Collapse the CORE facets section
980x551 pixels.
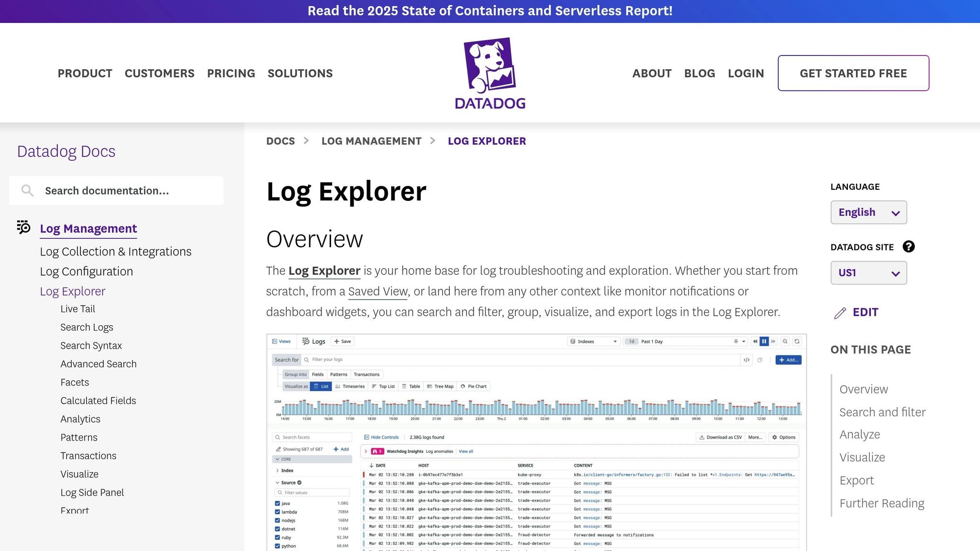click(x=278, y=459)
